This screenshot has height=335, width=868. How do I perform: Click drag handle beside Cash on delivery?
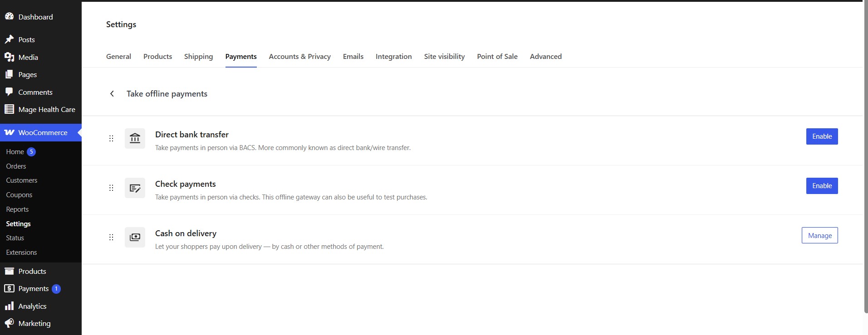pos(111,237)
